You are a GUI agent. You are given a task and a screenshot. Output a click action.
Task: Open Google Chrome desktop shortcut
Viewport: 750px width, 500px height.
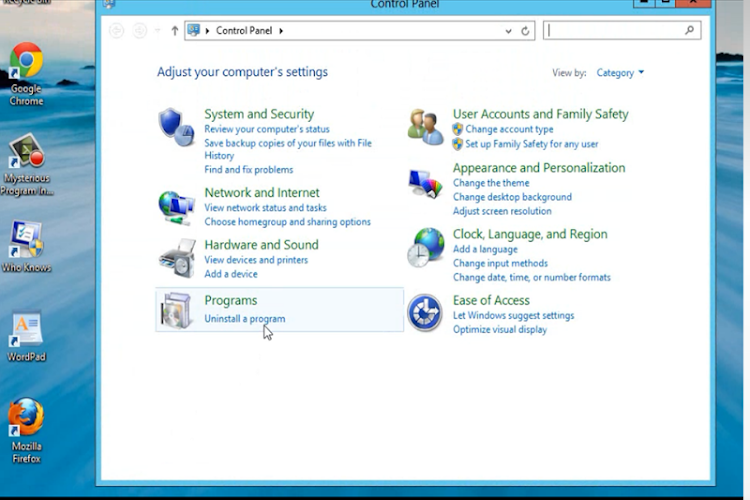point(26,74)
